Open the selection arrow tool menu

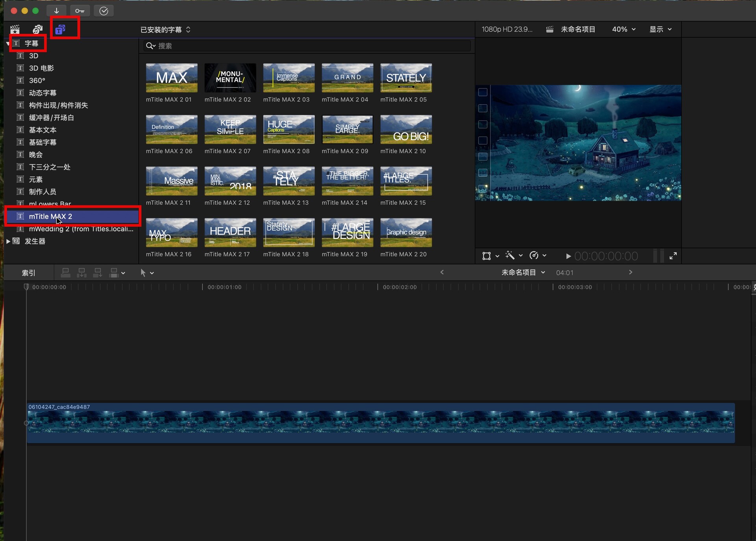coord(147,273)
